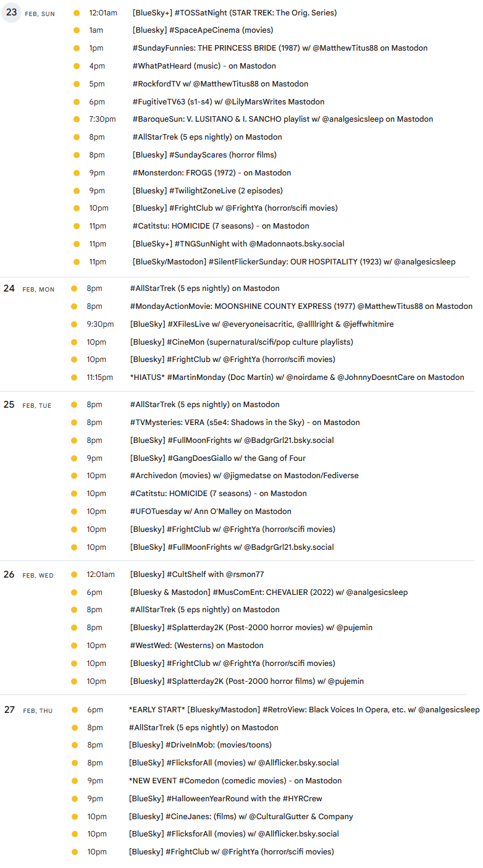Click yellow dot beside #TNGSunNight event
Viewport: 483px width, 868px height.
[76, 244]
